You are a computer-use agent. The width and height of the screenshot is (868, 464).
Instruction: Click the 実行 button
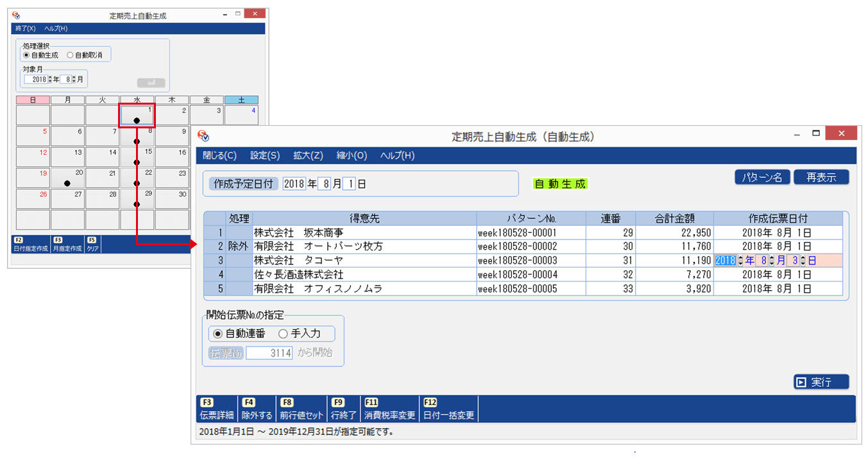[x=821, y=382]
